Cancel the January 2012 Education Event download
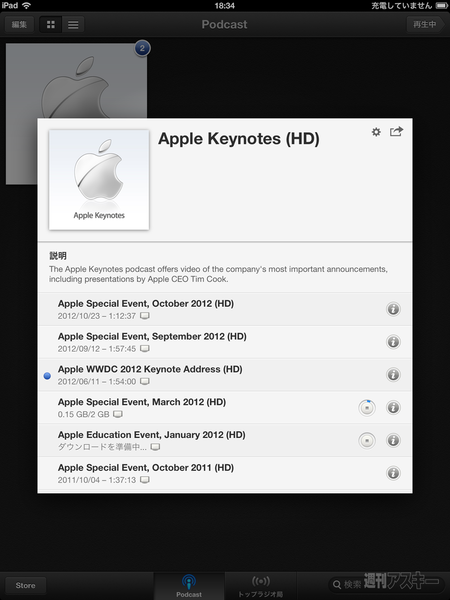This screenshot has width=450, height=600. click(367, 440)
